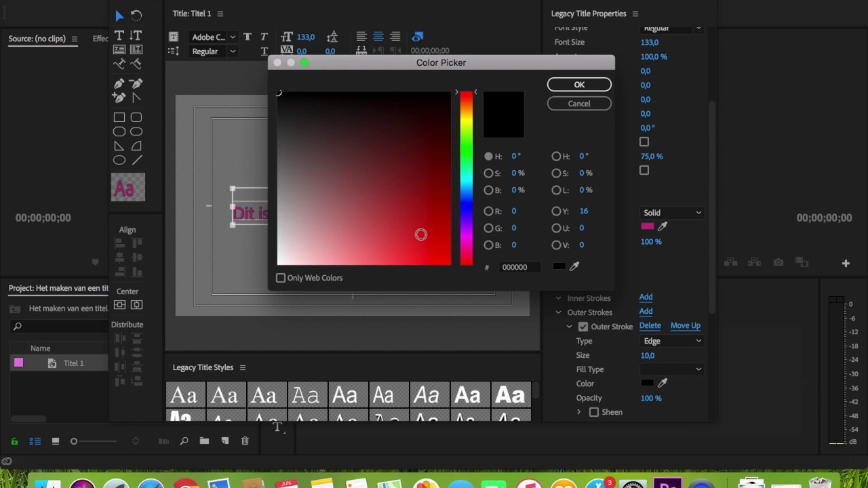
Task: Uncheck the Outer Stroke checkbox
Action: (583, 327)
